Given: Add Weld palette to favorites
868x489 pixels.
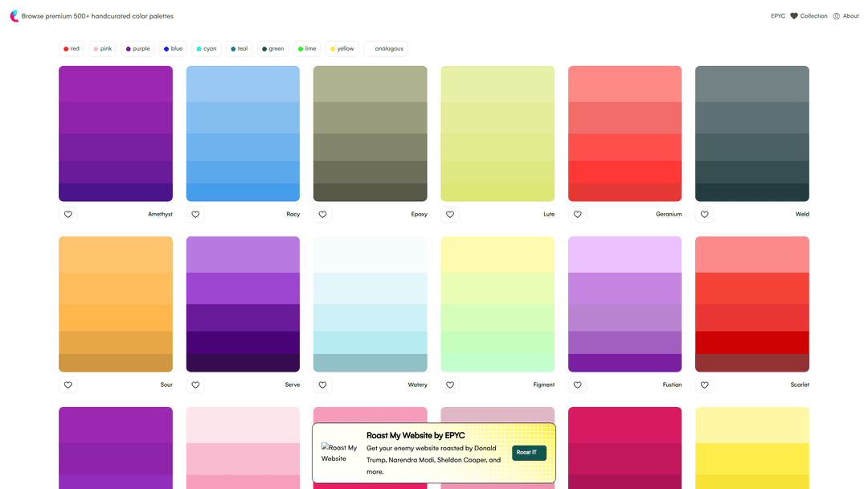Looking at the screenshot, I should [705, 215].
